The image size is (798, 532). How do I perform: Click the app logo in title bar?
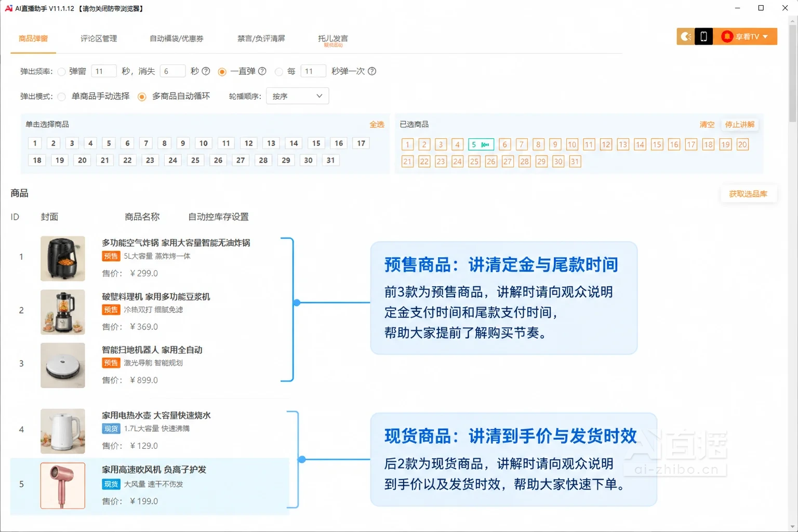point(8,8)
